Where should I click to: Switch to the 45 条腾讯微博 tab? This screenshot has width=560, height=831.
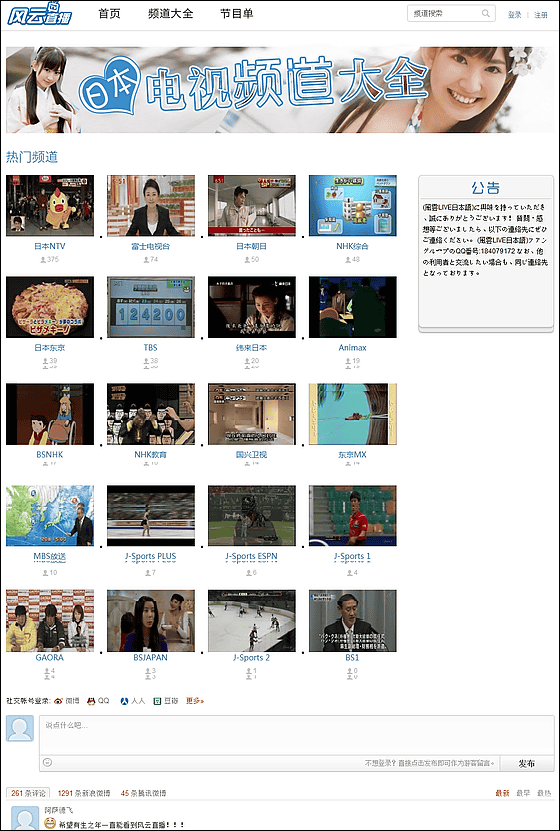point(144,793)
